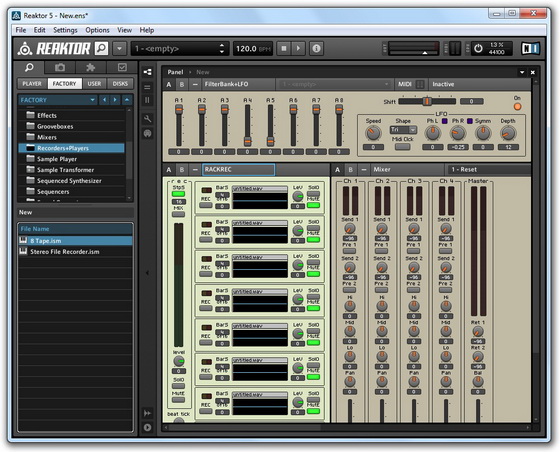Open the main snapshot dropdown showing 1 - <empty>

tap(180, 48)
